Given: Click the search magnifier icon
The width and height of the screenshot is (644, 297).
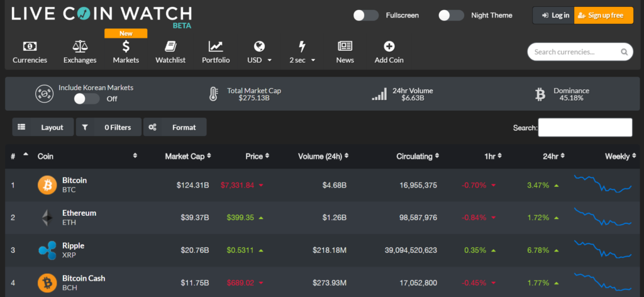Looking at the screenshot, I should (625, 52).
